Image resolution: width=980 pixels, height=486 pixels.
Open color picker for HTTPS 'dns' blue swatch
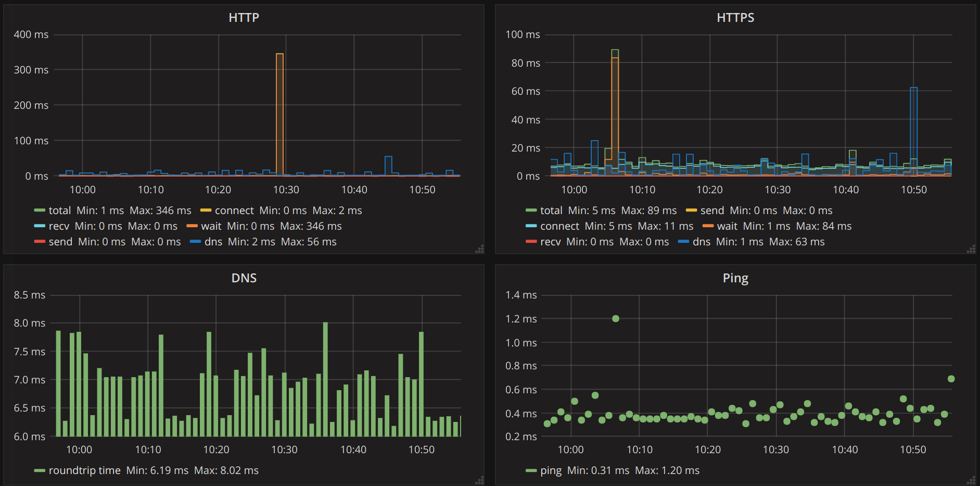tap(683, 242)
